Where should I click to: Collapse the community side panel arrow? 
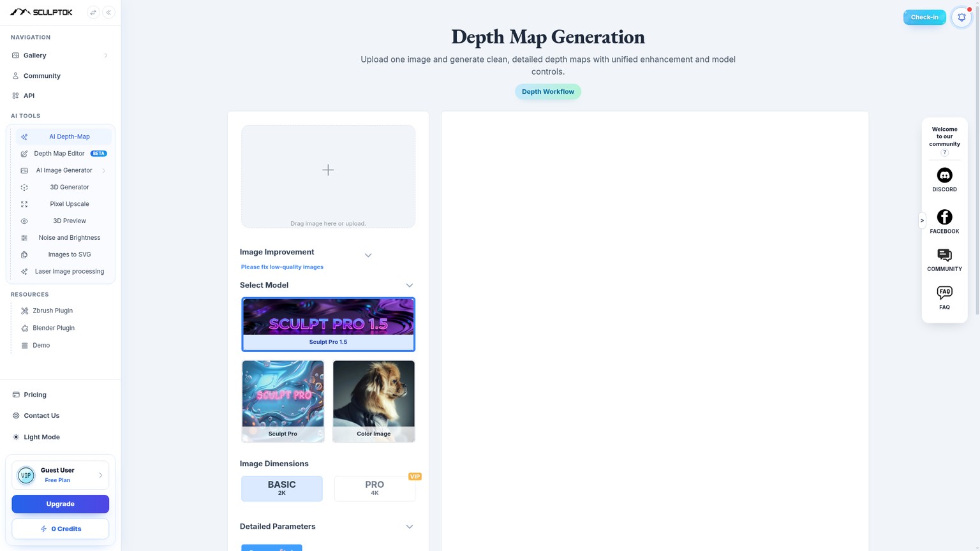click(x=922, y=221)
